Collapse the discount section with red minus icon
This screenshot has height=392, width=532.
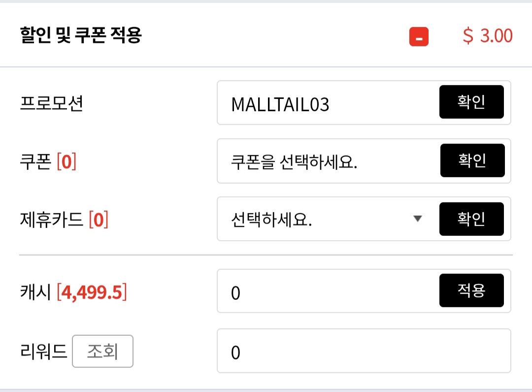(419, 37)
